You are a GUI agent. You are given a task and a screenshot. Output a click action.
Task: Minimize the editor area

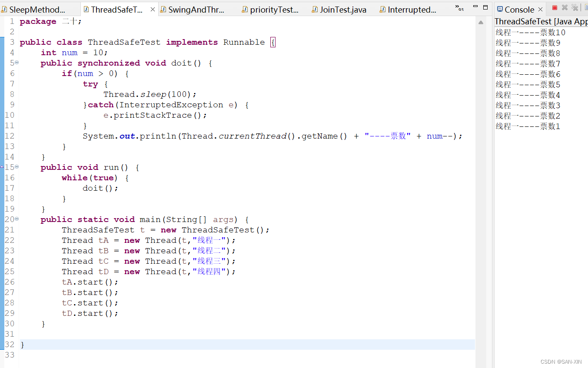coord(475,7)
